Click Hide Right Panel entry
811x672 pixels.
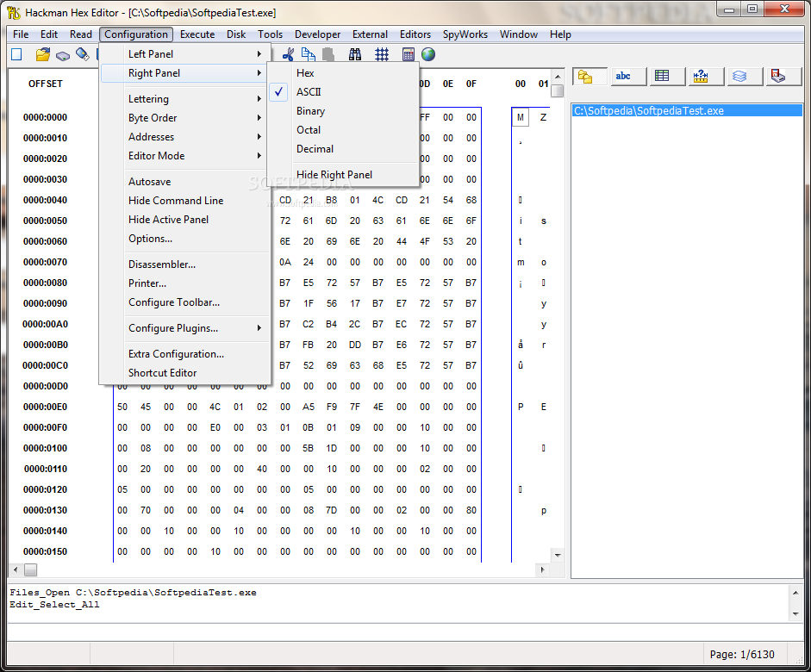[x=343, y=175]
